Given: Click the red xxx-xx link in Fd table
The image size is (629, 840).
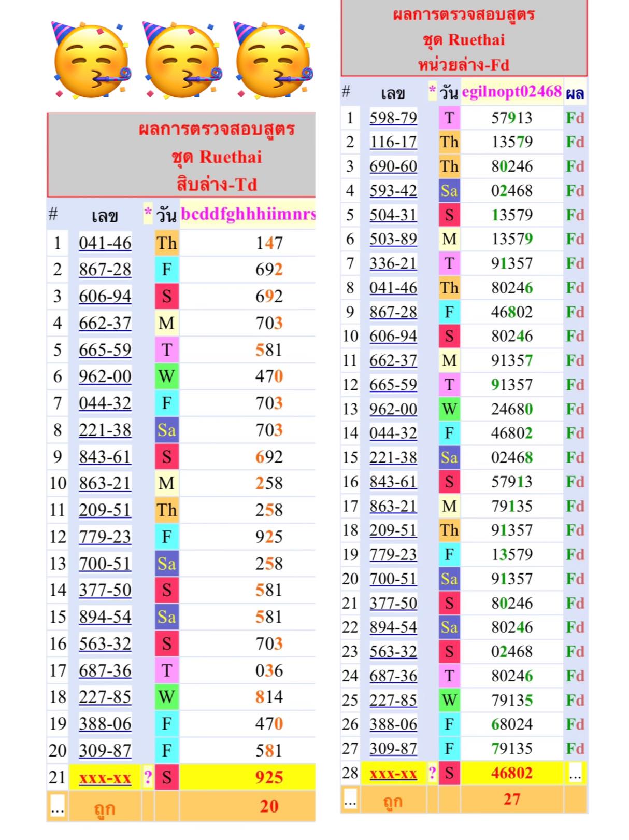Looking at the screenshot, I should (393, 774).
